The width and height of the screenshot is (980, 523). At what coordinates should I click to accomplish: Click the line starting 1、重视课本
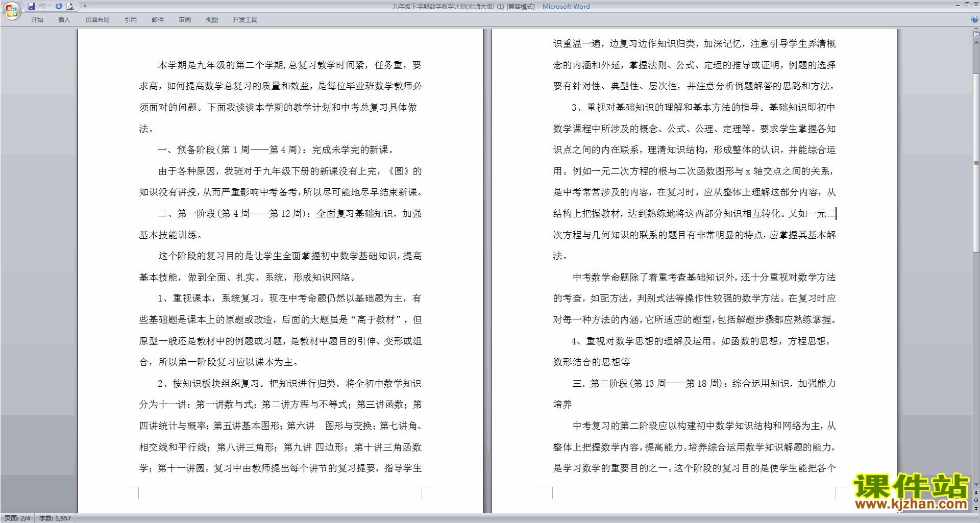coord(289,298)
